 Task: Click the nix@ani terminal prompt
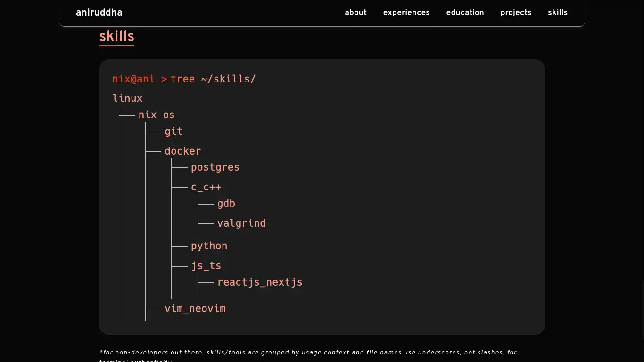click(x=133, y=79)
